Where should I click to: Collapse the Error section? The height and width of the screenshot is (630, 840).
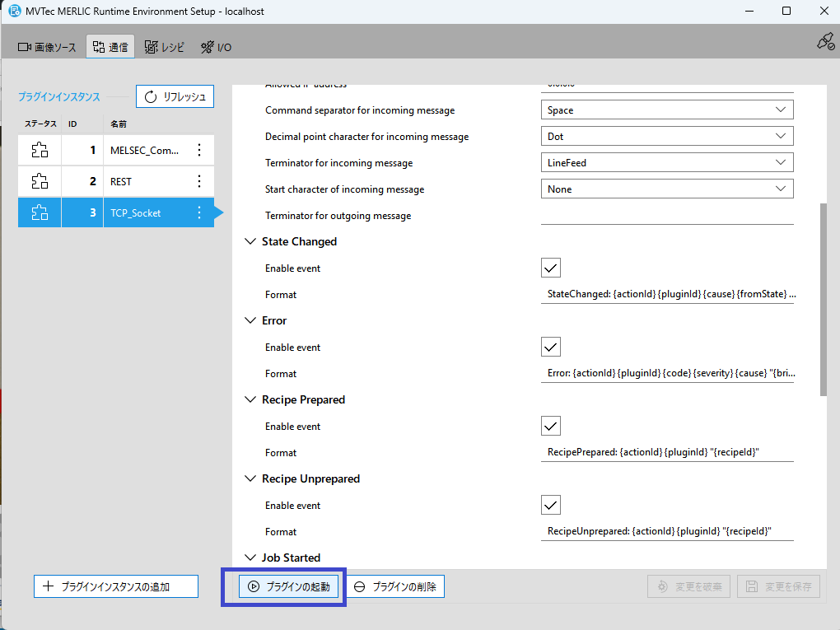point(250,320)
